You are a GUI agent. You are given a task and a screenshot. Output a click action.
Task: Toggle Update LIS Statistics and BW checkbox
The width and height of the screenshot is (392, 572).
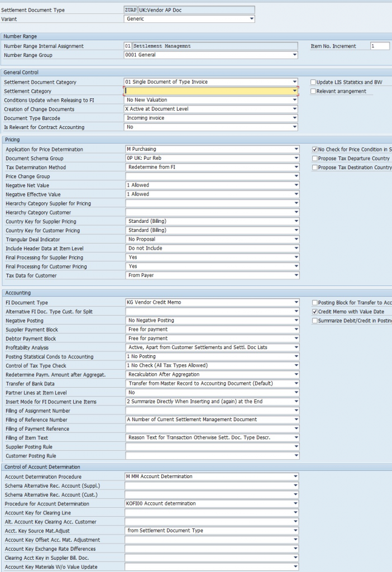(313, 82)
